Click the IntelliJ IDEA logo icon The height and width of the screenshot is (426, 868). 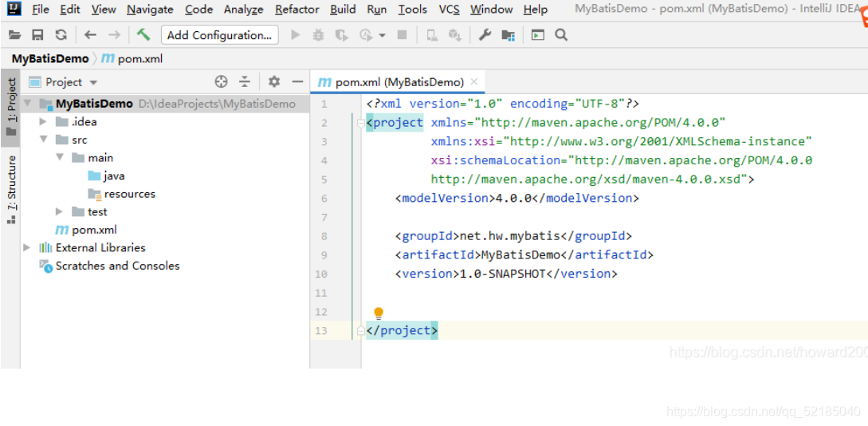click(14, 8)
